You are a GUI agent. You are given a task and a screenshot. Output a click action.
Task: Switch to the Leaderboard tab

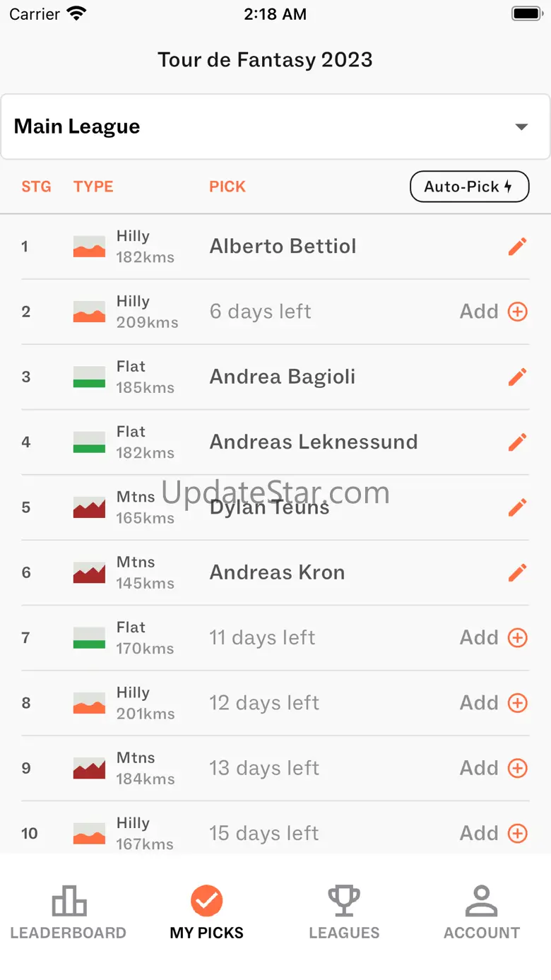69,913
